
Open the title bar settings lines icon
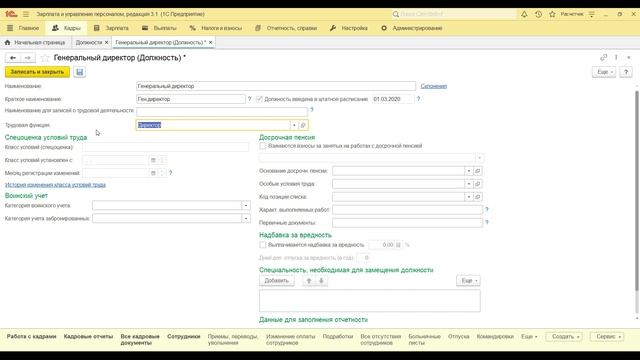(591, 14)
